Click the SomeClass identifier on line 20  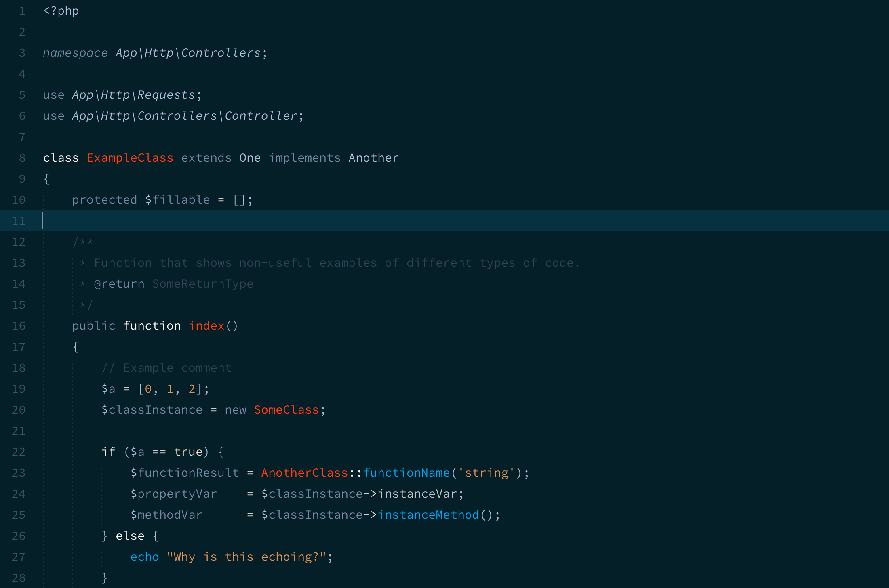(287, 410)
